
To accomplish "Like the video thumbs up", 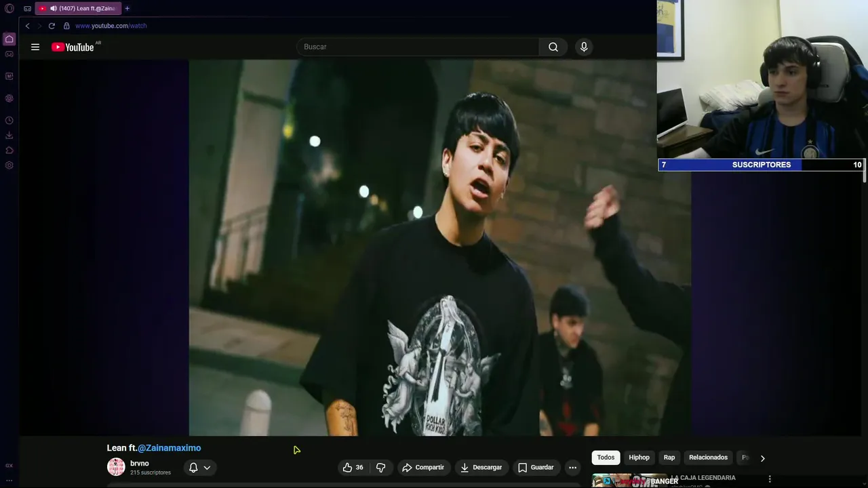I will click(353, 468).
